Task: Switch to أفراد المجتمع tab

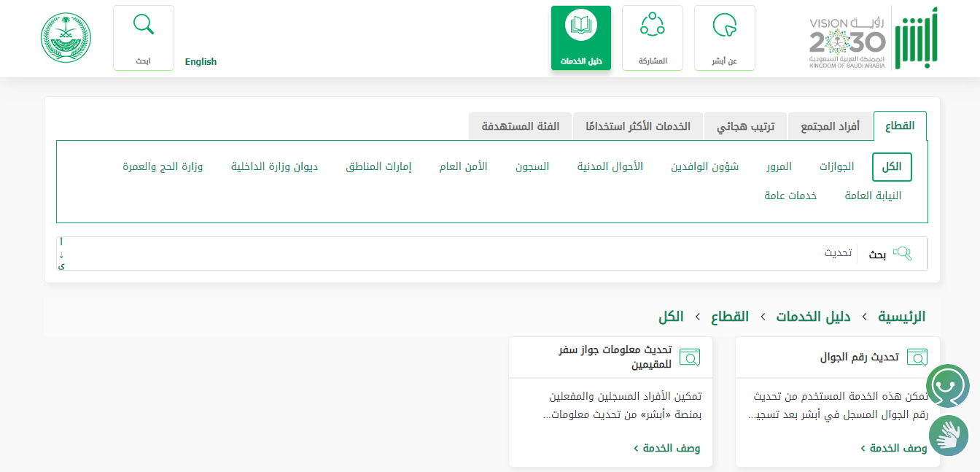Action: point(830,126)
